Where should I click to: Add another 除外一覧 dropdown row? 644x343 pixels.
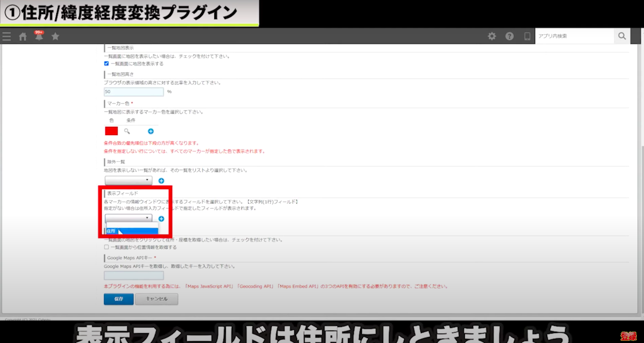161,181
